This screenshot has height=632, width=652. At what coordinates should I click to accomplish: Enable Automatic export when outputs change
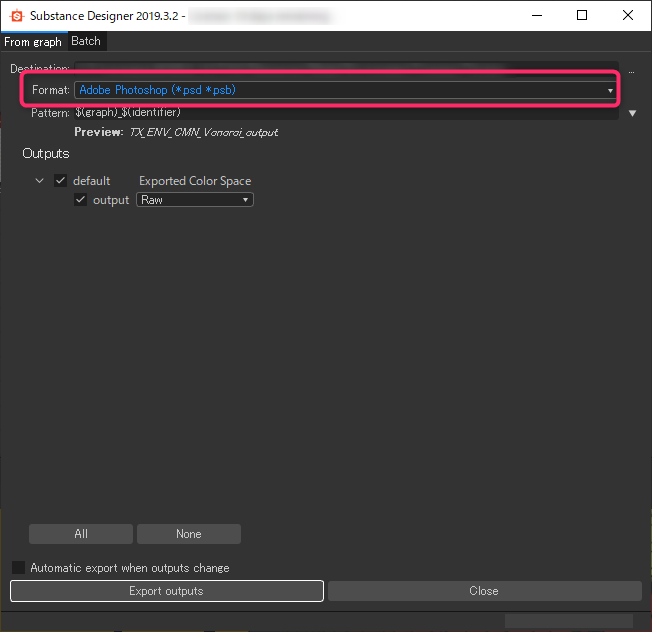click(19, 568)
